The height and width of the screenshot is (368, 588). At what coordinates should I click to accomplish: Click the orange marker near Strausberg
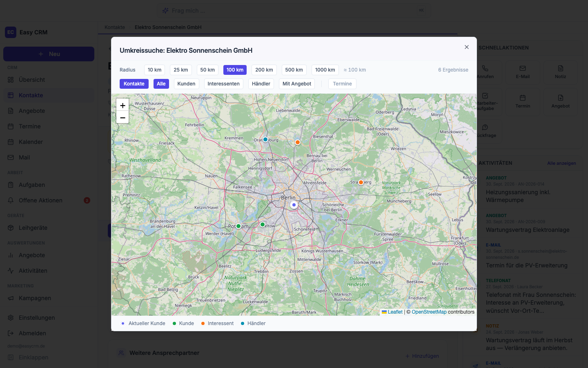click(361, 182)
